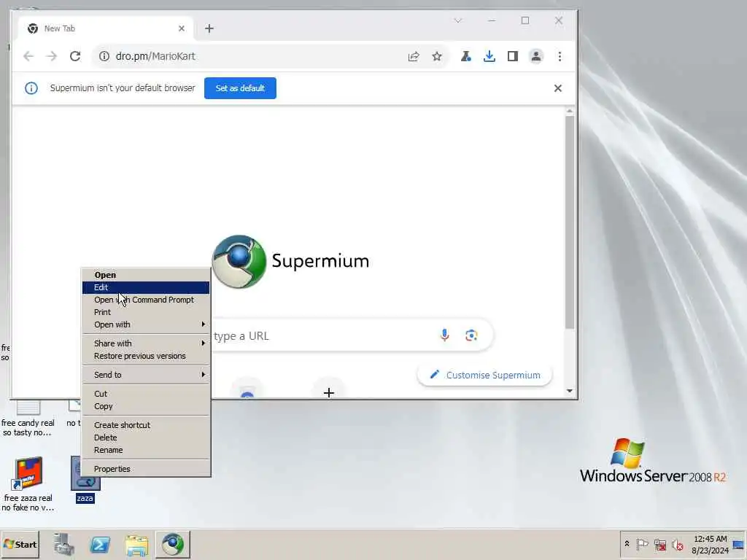The height and width of the screenshot is (560, 747).
Task: Open Server Manager from the taskbar
Action: (x=63, y=544)
